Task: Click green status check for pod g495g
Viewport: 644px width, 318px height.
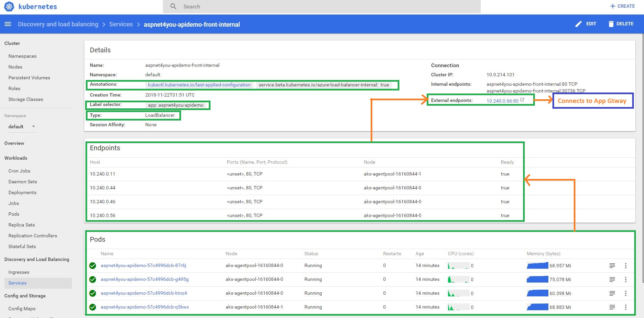Action: [x=93, y=280]
